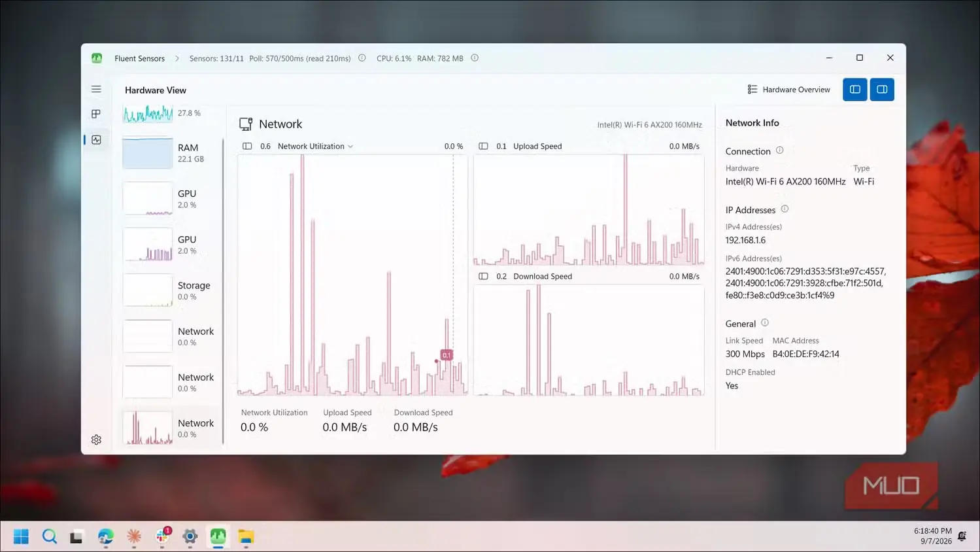This screenshot has height=552, width=980.
Task: Toggle the right info panel button
Action: pyautogui.click(x=882, y=90)
